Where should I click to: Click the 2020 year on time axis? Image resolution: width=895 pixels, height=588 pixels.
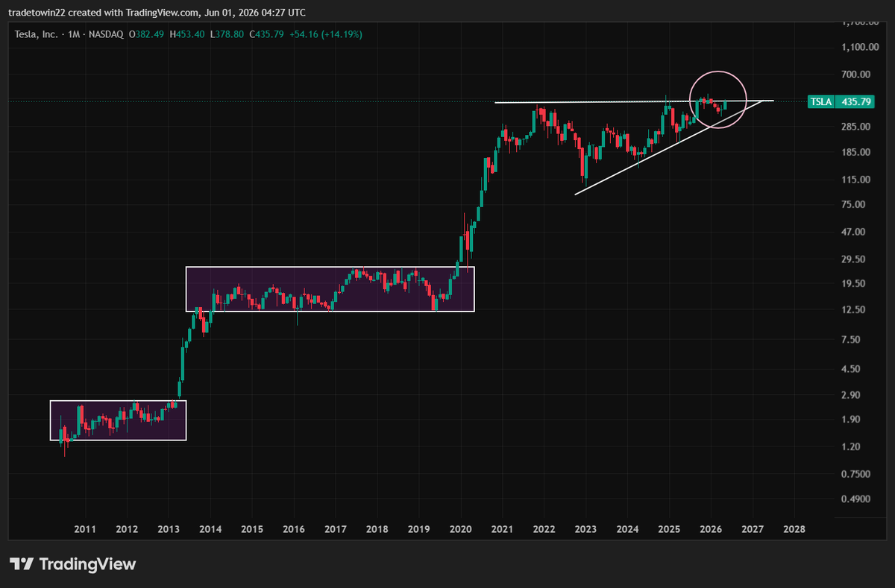pos(461,528)
